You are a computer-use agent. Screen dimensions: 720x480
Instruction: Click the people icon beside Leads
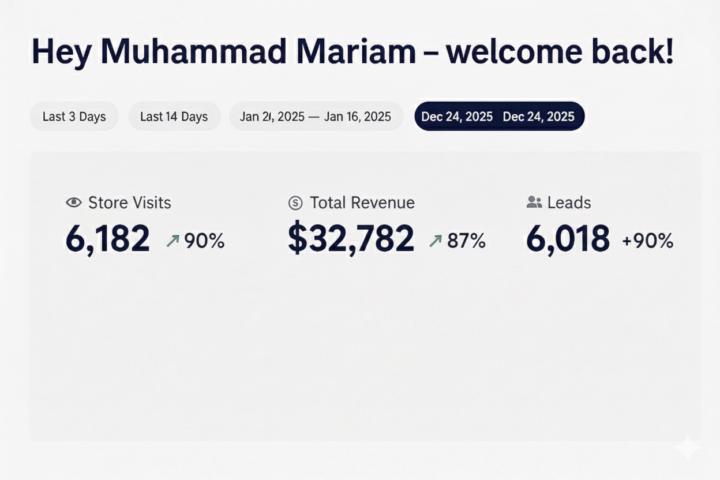(x=534, y=203)
